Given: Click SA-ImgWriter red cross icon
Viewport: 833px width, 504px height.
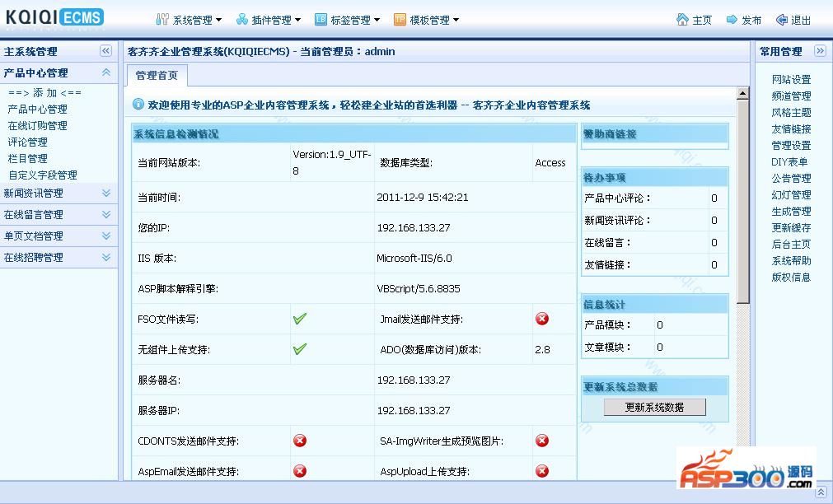Looking at the screenshot, I should point(542,441).
